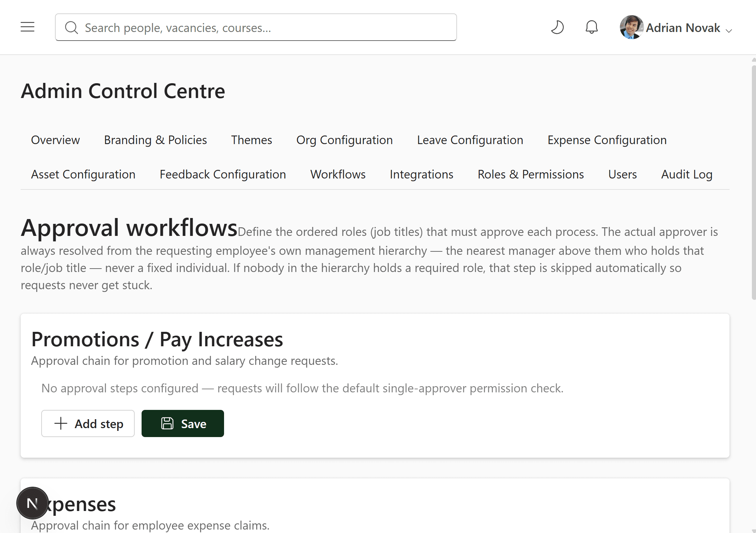756x533 pixels.
Task: Select the Themes tab
Action: (x=252, y=140)
